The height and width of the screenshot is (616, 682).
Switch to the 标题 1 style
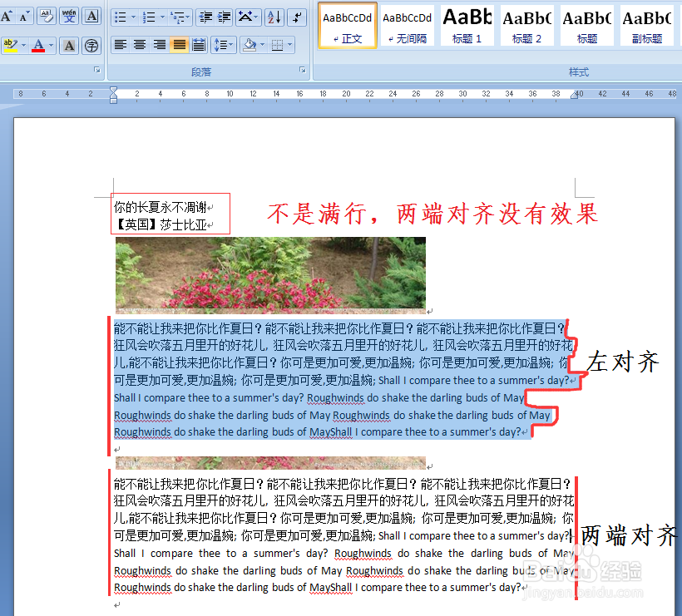click(x=467, y=26)
